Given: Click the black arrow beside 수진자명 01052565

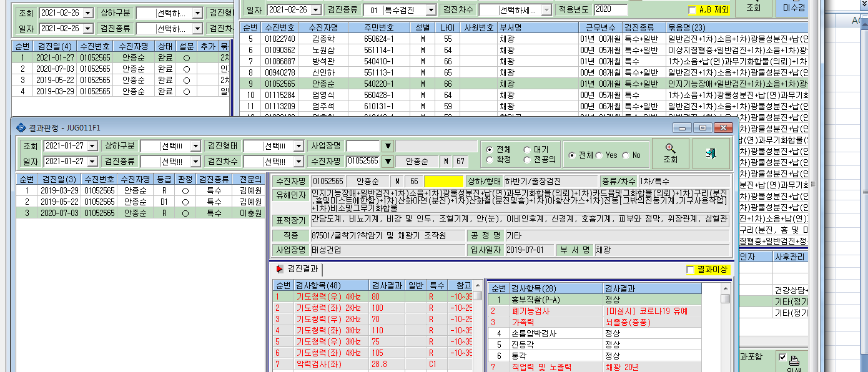Looking at the screenshot, I should point(388,161).
